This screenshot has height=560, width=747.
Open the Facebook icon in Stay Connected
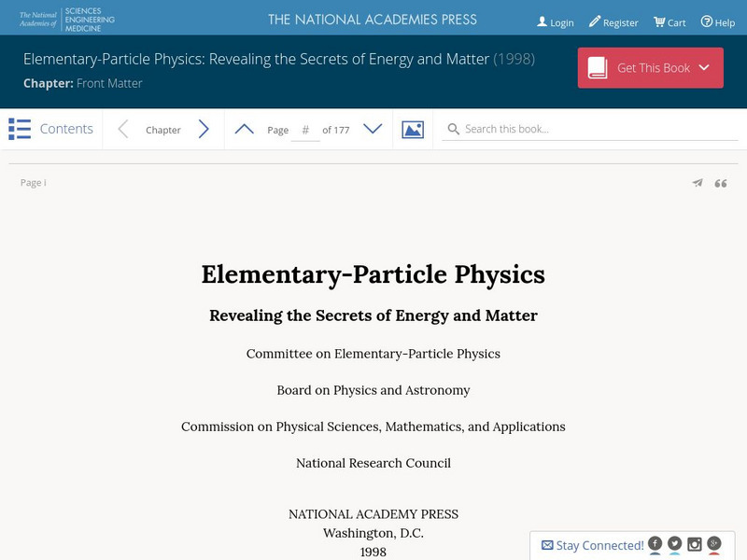[x=655, y=543]
